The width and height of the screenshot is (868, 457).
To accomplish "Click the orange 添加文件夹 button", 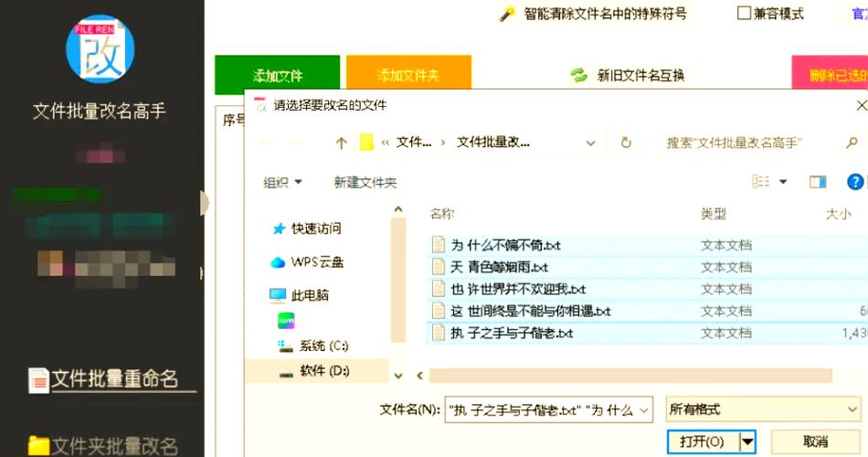I will click(408, 74).
